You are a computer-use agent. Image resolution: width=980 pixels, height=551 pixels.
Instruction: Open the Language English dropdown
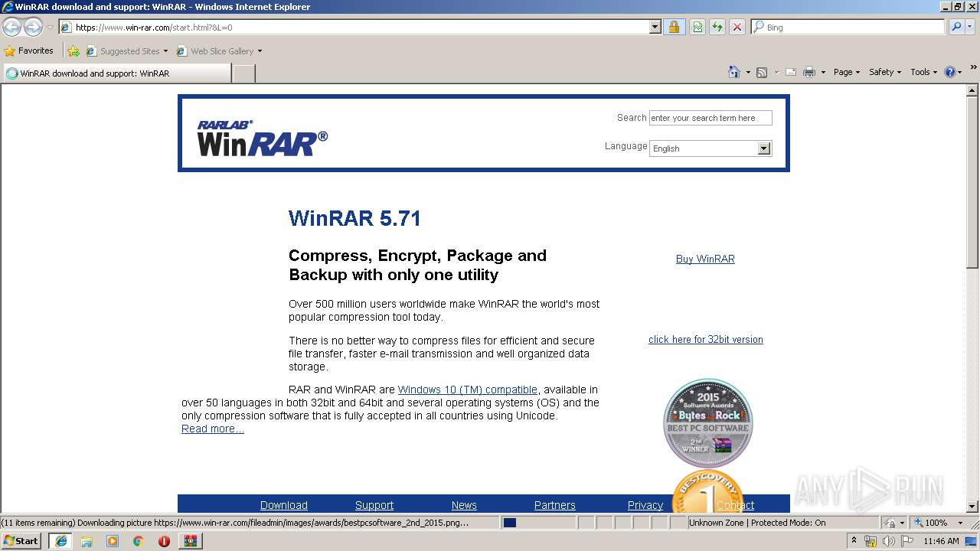pyautogui.click(x=710, y=148)
